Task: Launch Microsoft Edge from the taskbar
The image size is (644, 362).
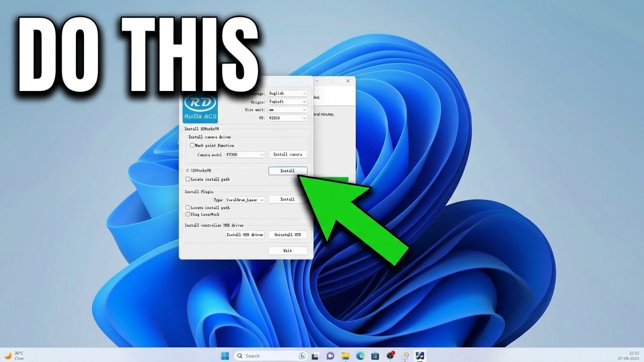Action: (360, 355)
